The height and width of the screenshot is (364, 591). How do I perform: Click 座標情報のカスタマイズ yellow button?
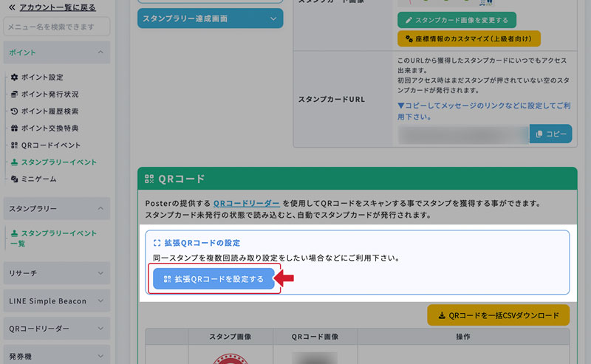(x=468, y=38)
